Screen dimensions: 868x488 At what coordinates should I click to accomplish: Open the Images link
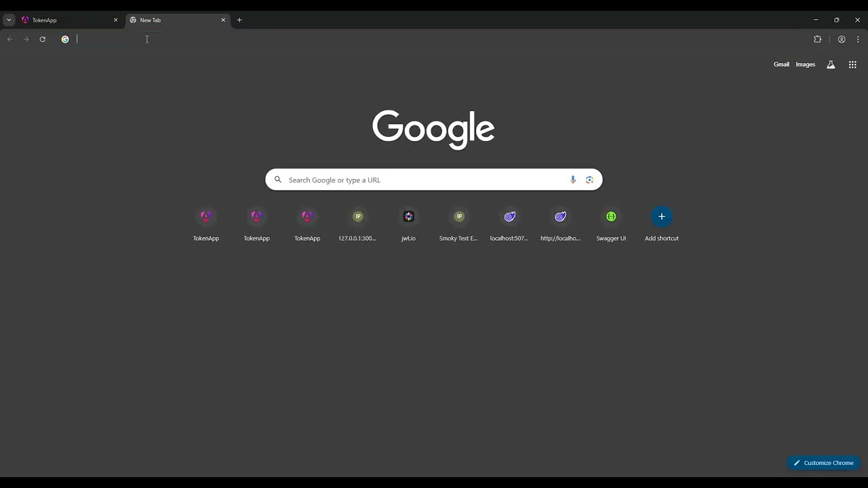tap(805, 64)
